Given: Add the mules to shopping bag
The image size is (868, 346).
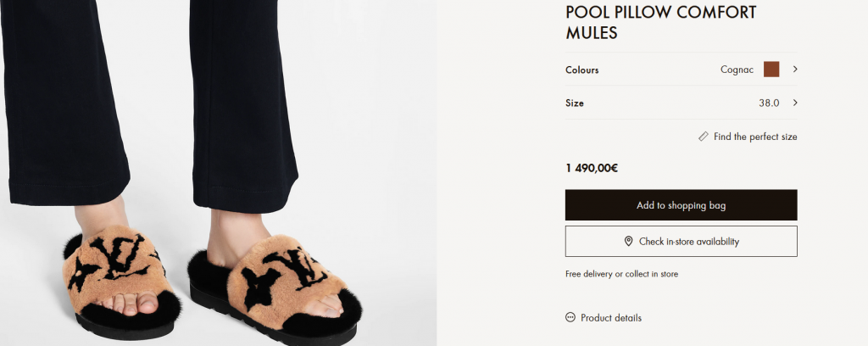Looking at the screenshot, I should 681,205.
